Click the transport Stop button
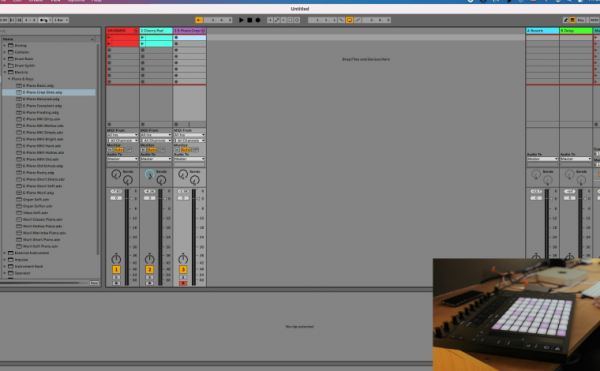The image size is (600, 371). pyautogui.click(x=249, y=20)
